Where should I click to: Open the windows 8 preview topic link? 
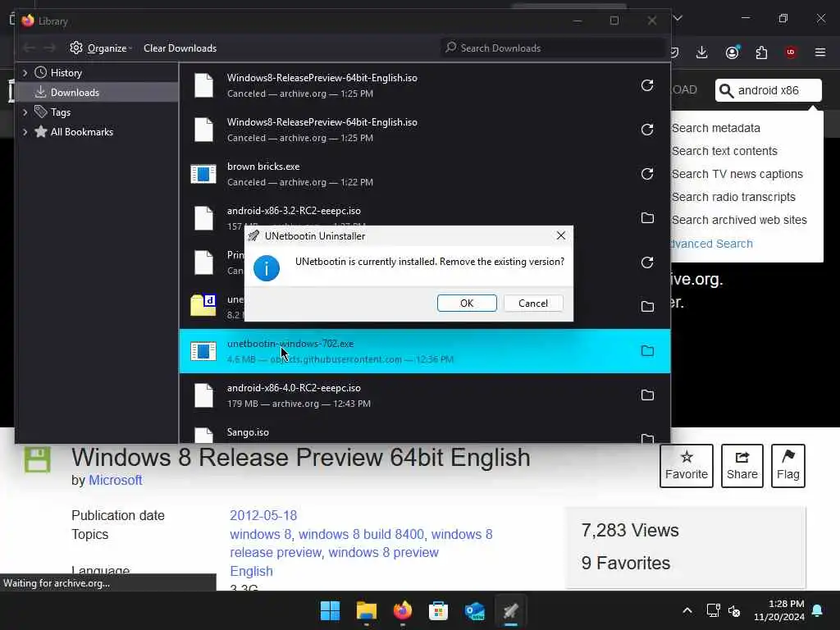point(384,552)
